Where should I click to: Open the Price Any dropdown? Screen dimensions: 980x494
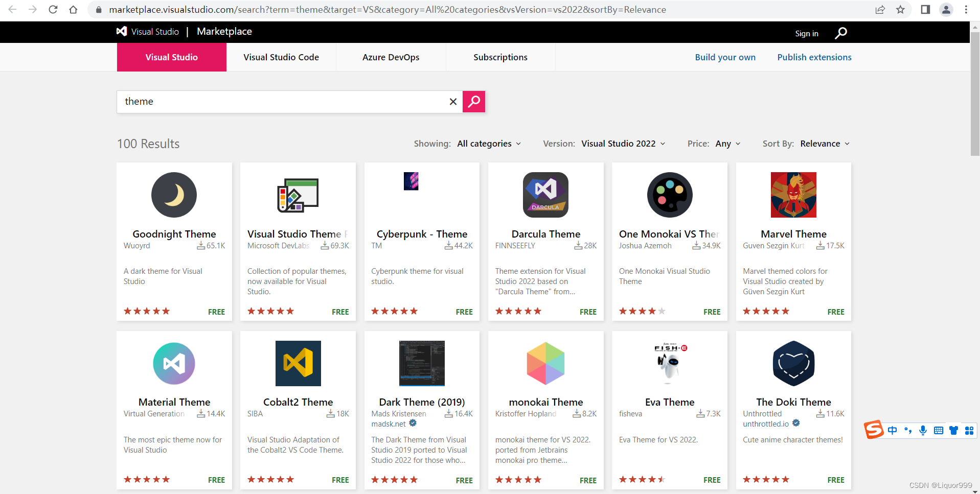pyautogui.click(x=728, y=144)
